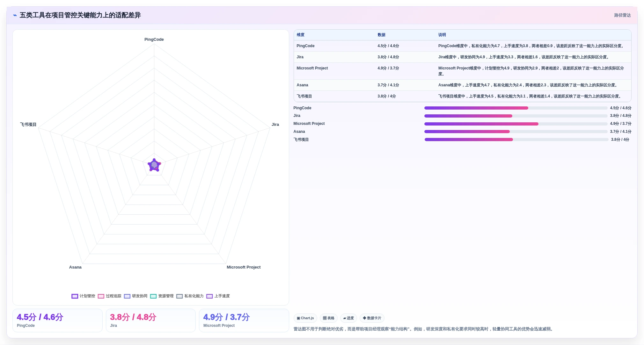Viewport: 644px width, 345px height.
Task: Click the Microsoft Project progress bar
Action: (516, 124)
